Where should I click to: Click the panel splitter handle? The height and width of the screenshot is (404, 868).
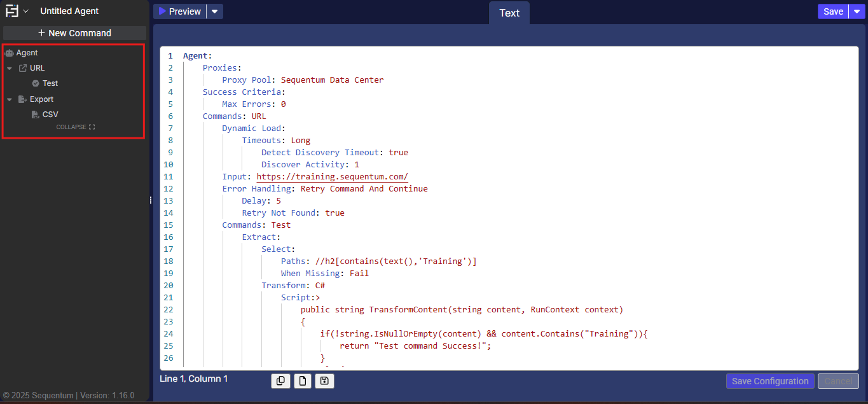click(151, 200)
